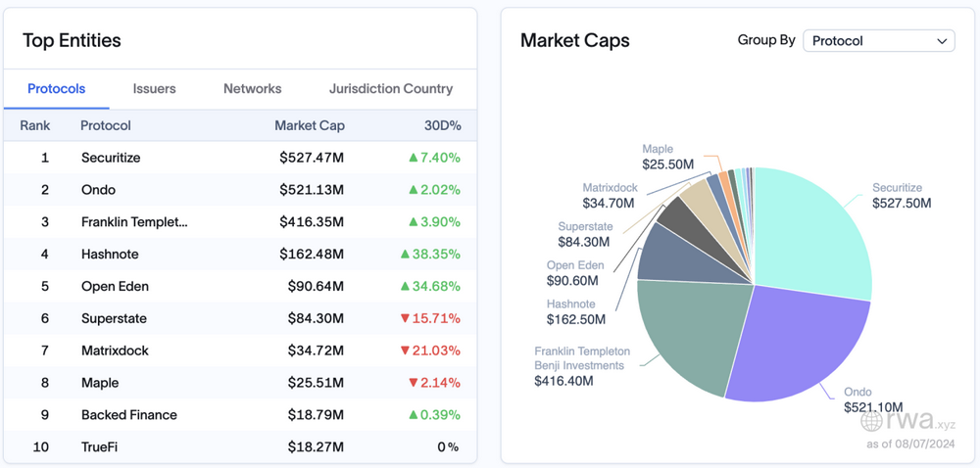Switch to the Issuers tab
This screenshot has width=980, height=468.
[155, 88]
